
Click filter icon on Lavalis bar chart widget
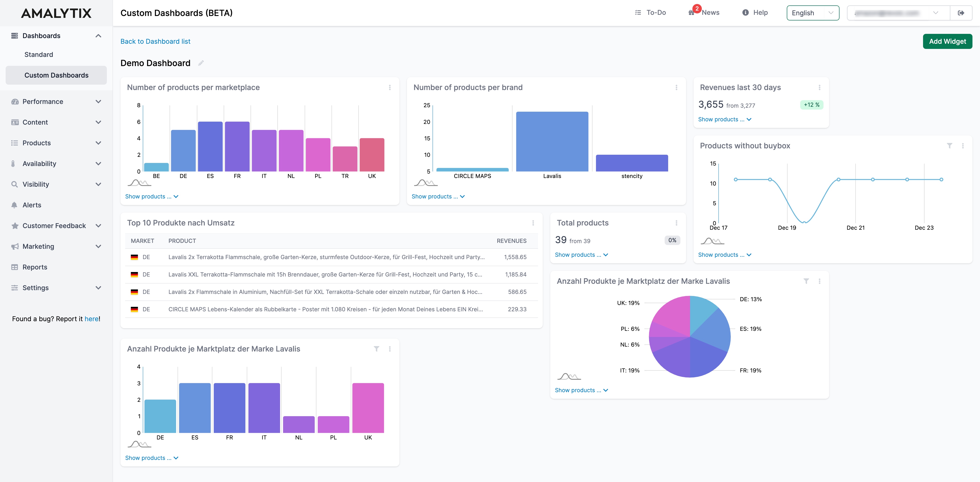coord(376,349)
